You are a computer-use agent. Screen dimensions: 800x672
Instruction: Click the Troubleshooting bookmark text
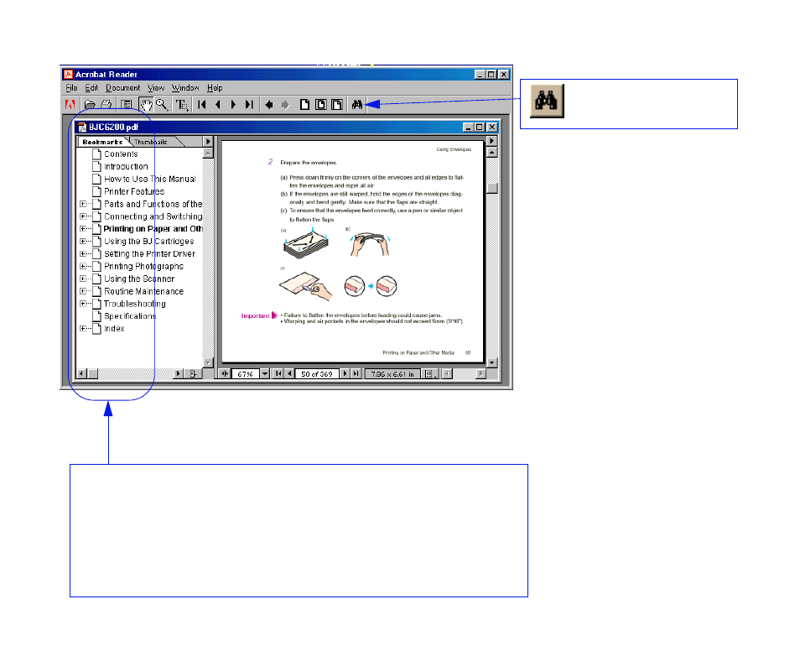point(135,304)
